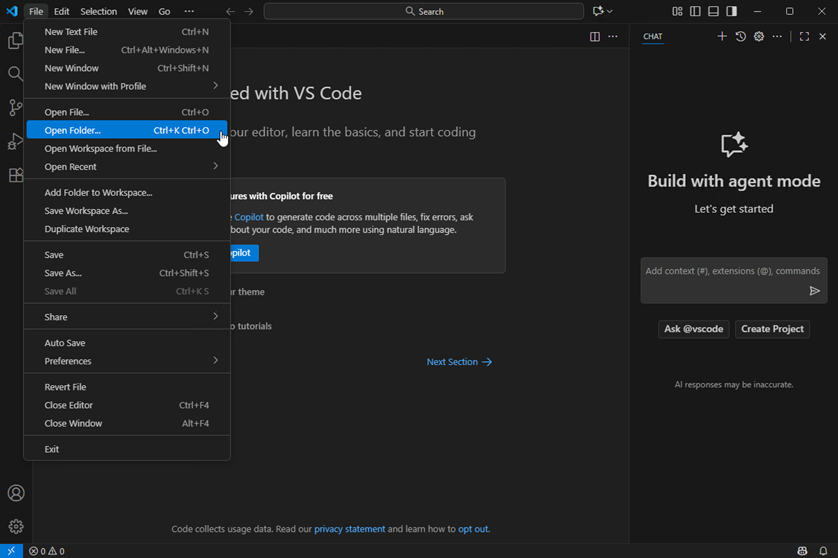838x558 pixels.
Task: Choose New File... menu entry
Action: tap(127, 50)
